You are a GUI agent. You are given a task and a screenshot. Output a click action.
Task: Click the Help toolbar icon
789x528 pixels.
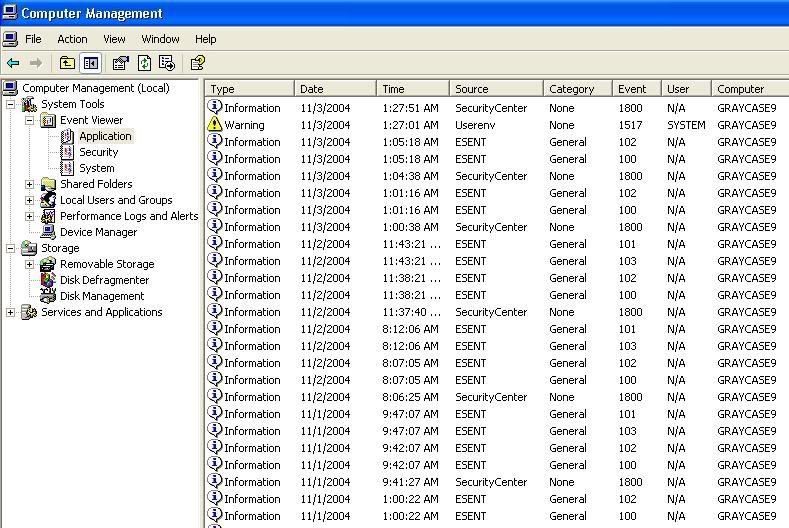pyautogui.click(x=197, y=63)
